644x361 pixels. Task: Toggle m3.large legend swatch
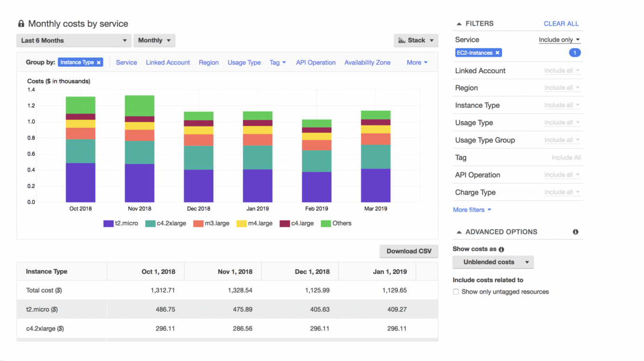198,223
